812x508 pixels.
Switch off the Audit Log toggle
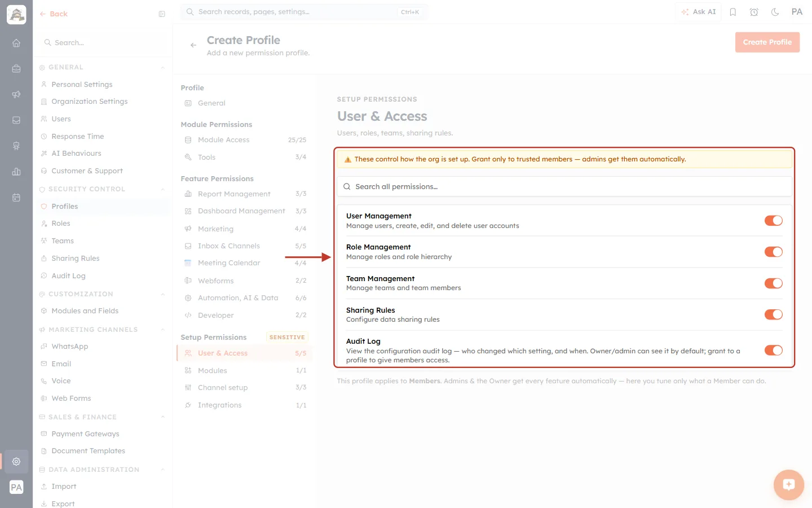tap(774, 351)
